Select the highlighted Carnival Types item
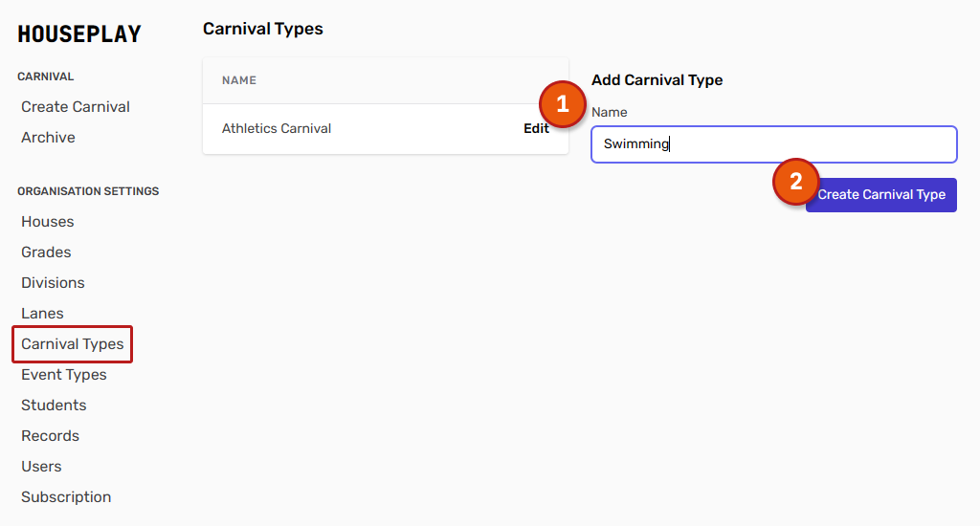Image resolution: width=980 pixels, height=526 pixels. pos(73,344)
